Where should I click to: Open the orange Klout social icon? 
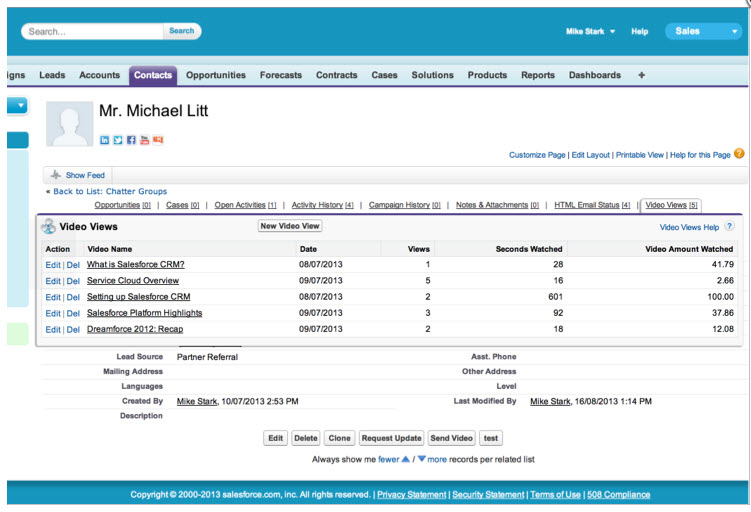[x=158, y=140]
